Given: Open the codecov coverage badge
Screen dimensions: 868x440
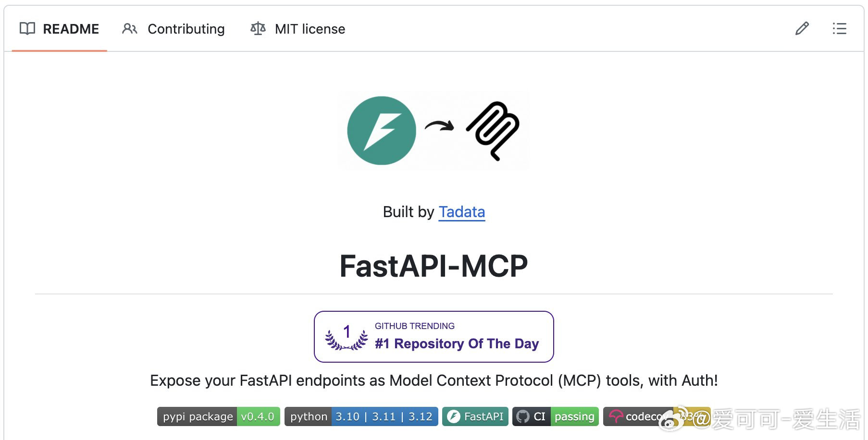Looking at the screenshot, I should coord(657,416).
